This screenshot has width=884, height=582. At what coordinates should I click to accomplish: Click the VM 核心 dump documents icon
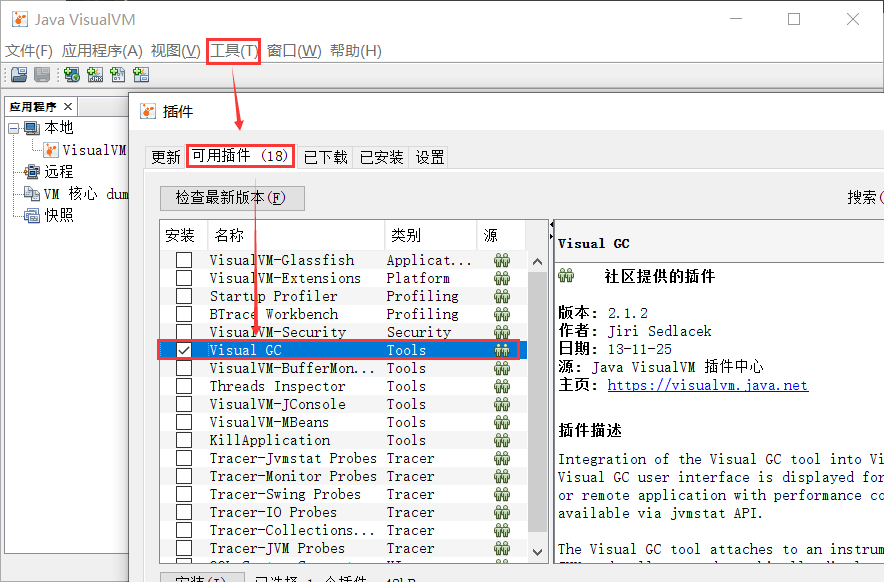(x=32, y=193)
